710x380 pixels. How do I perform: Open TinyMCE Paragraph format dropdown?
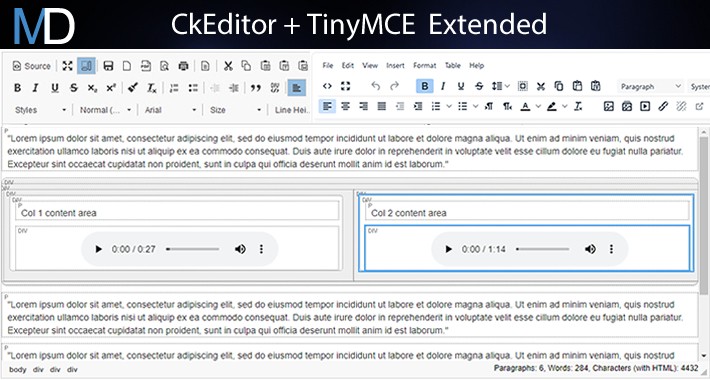point(651,86)
